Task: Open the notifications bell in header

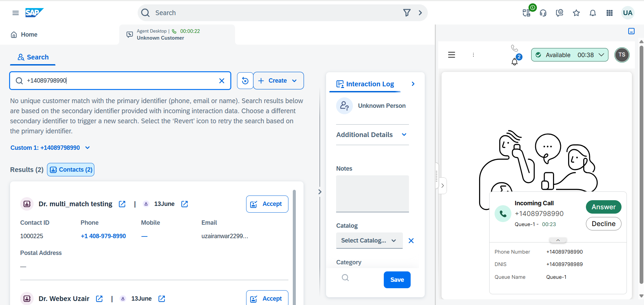Action: coord(593,13)
